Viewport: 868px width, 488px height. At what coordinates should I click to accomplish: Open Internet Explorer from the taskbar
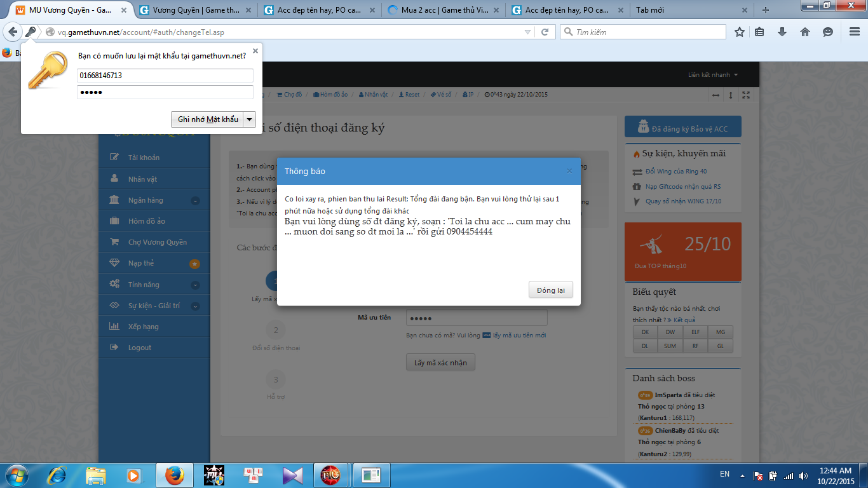(57, 475)
